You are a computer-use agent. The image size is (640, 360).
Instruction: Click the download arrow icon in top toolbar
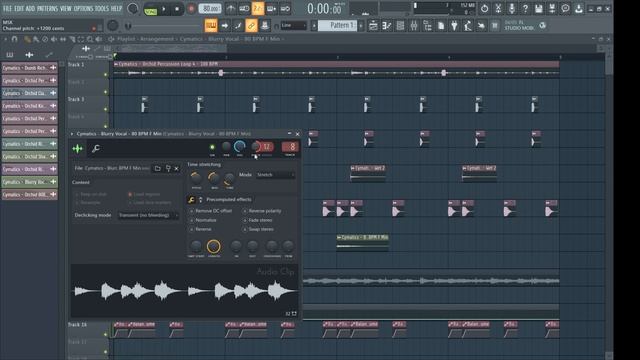tap(579, 9)
